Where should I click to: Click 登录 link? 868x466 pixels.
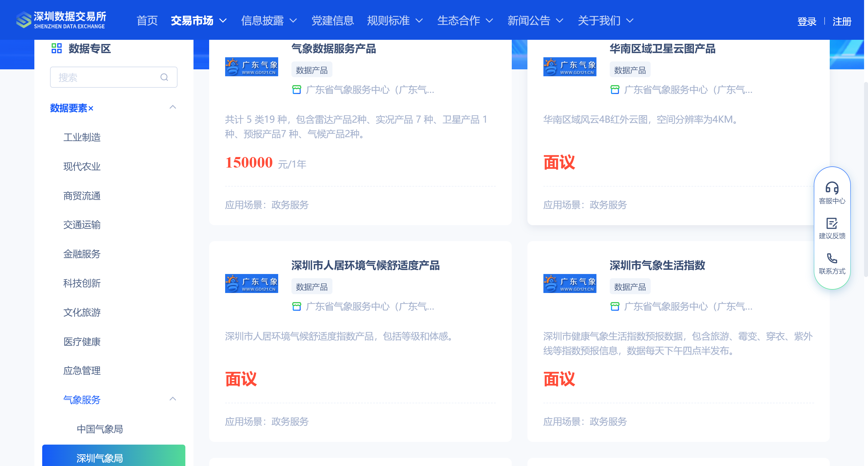(807, 22)
